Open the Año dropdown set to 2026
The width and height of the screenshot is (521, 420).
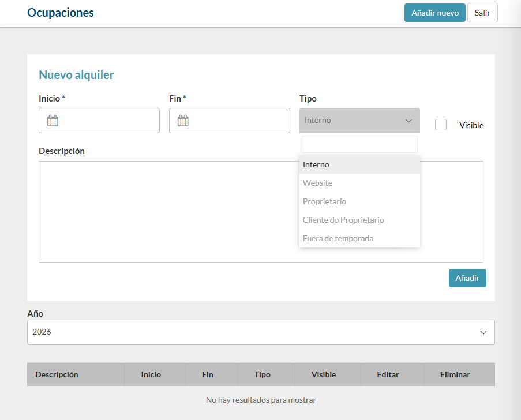click(261, 332)
